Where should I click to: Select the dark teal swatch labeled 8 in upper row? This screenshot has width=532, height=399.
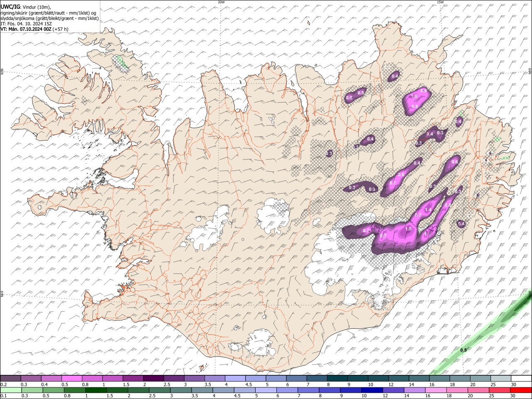click(337, 378)
